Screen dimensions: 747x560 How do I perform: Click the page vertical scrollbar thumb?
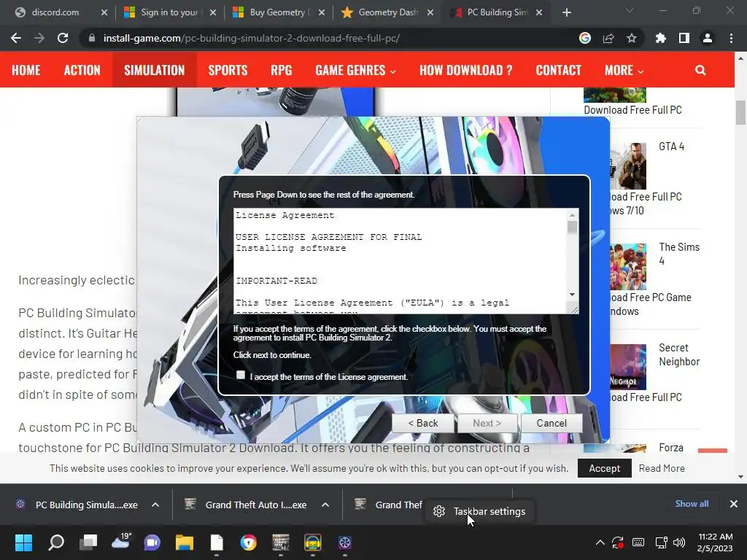[740, 113]
